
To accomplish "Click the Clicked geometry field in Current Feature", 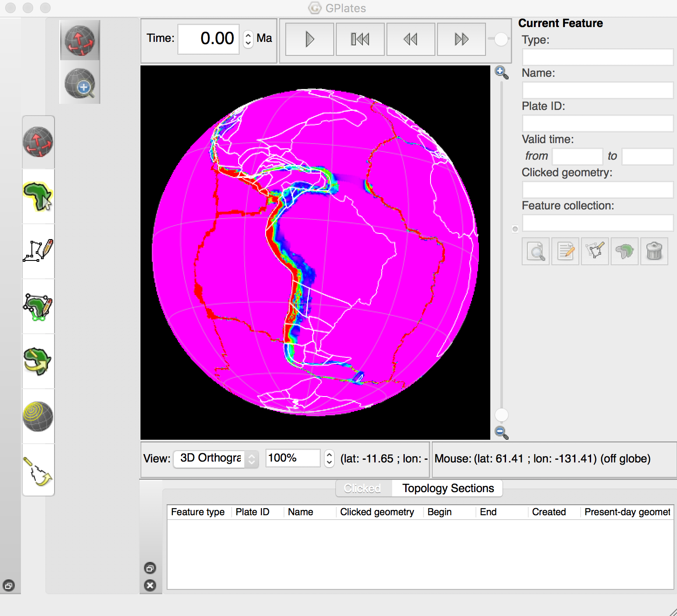I will [x=598, y=190].
